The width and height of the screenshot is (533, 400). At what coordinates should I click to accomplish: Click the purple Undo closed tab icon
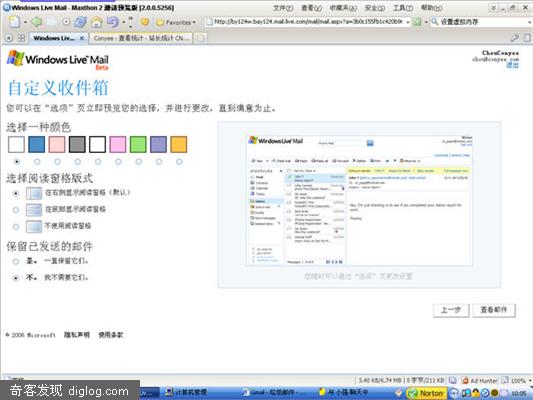[113, 22]
